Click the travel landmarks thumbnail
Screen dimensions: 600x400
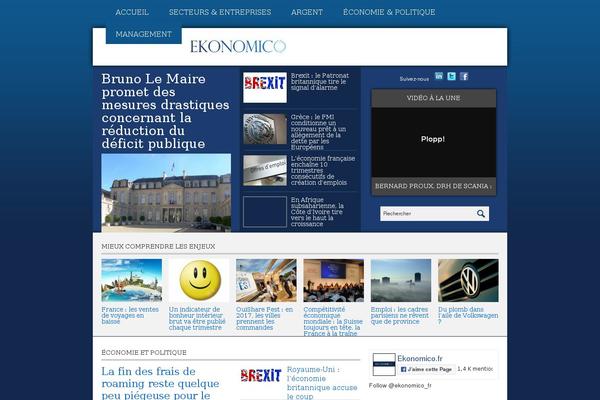[132, 280]
